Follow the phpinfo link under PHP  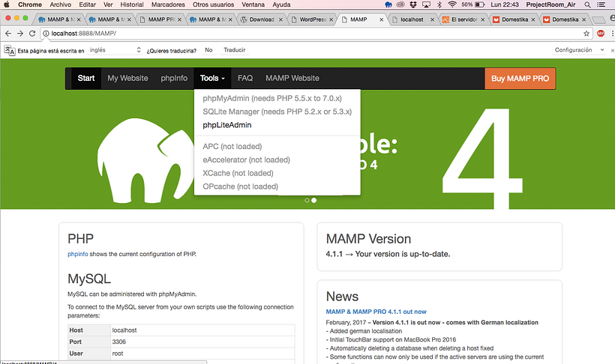(78, 254)
